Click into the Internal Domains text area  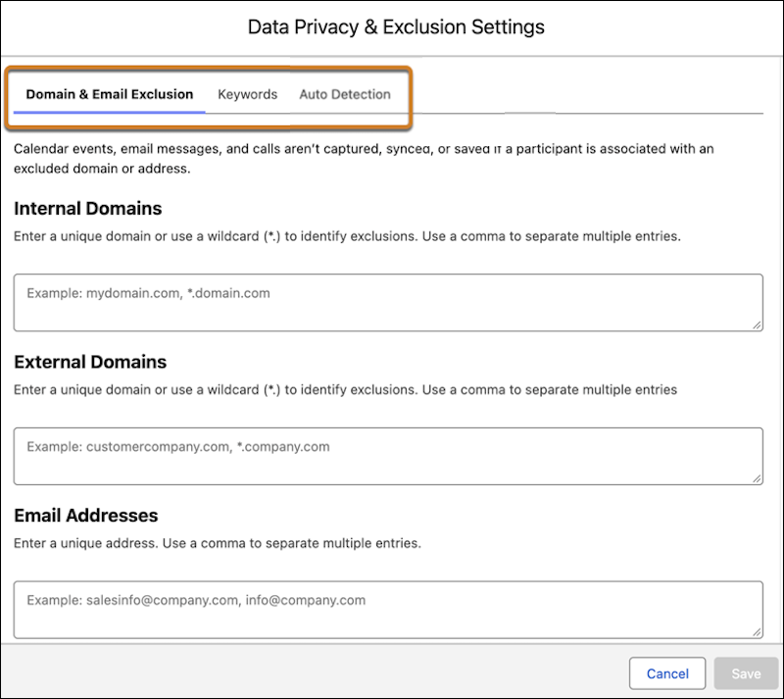pyautogui.click(x=388, y=302)
